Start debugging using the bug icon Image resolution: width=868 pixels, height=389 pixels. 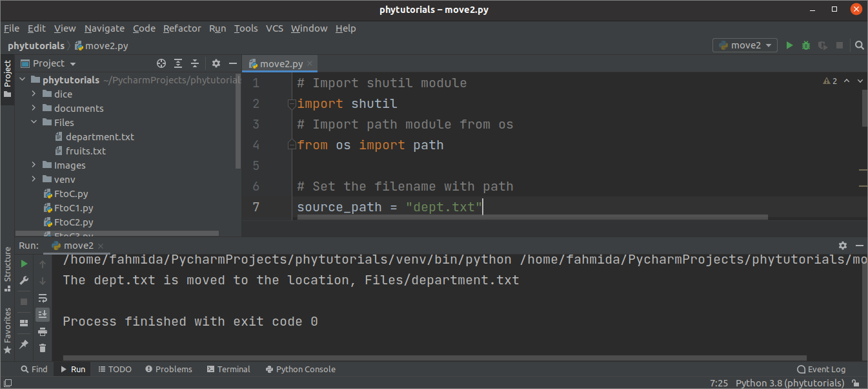click(805, 45)
